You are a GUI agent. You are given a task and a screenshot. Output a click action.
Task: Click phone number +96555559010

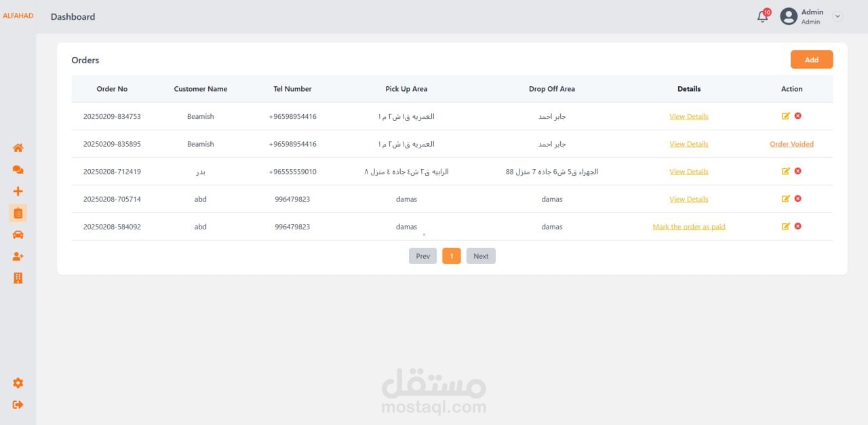(x=292, y=172)
